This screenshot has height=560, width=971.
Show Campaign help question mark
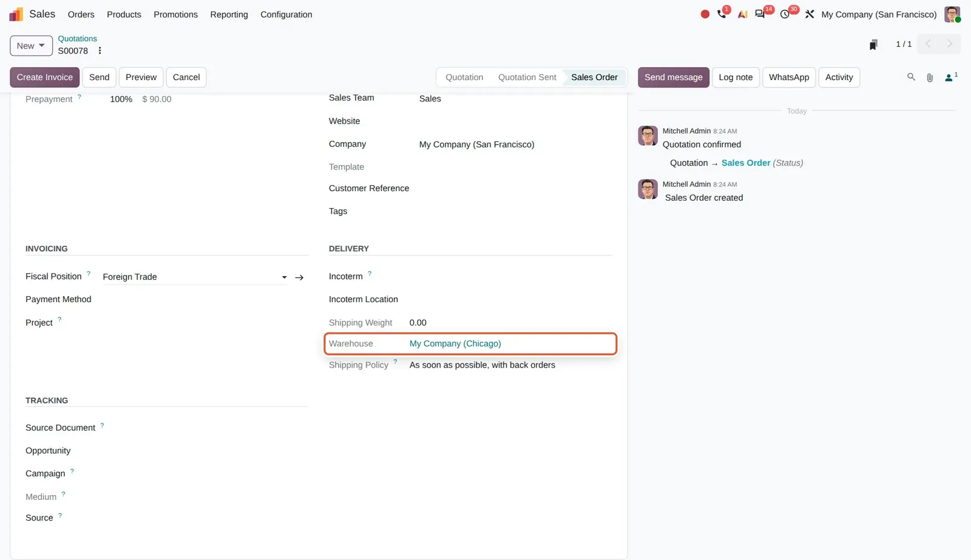point(72,471)
